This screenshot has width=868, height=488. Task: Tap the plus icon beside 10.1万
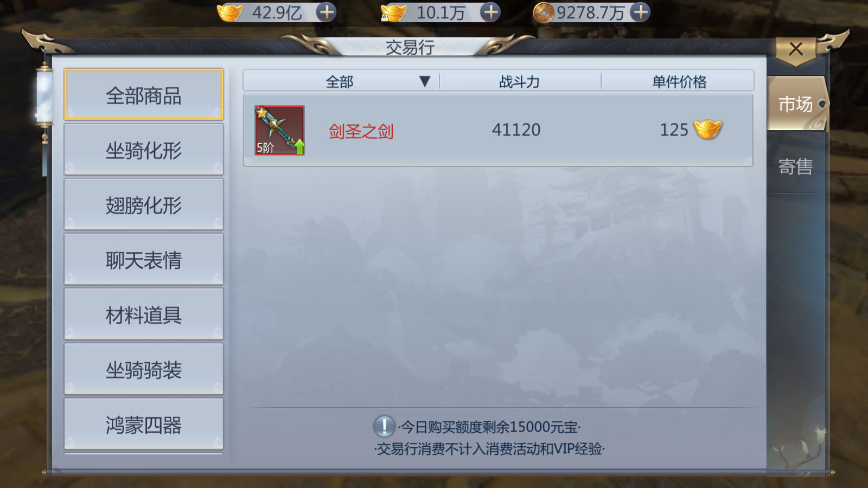pos(490,12)
